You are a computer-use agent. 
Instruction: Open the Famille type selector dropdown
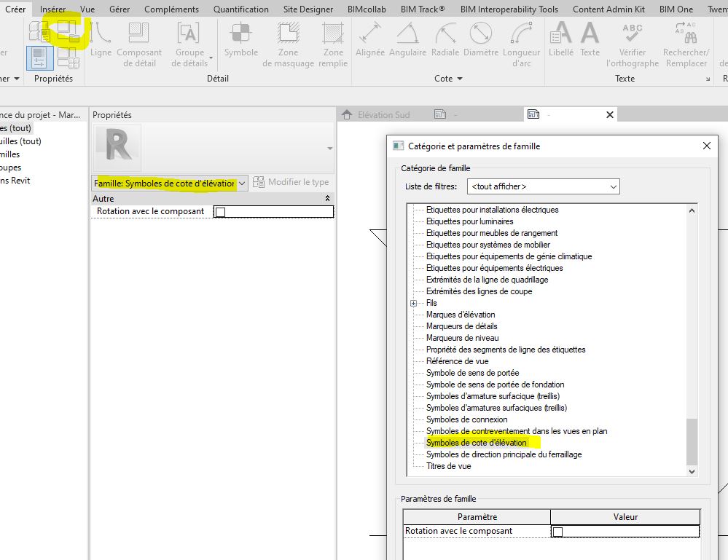243,184
